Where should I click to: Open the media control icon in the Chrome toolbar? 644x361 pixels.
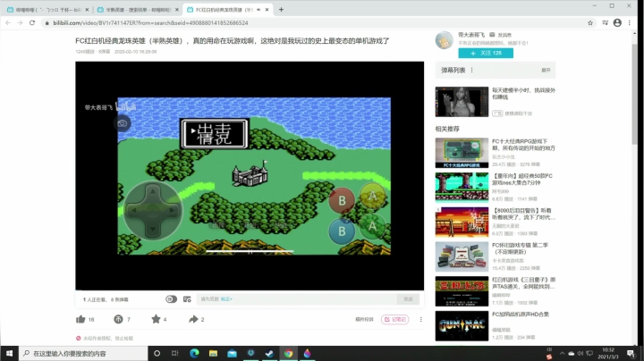[x=605, y=23]
